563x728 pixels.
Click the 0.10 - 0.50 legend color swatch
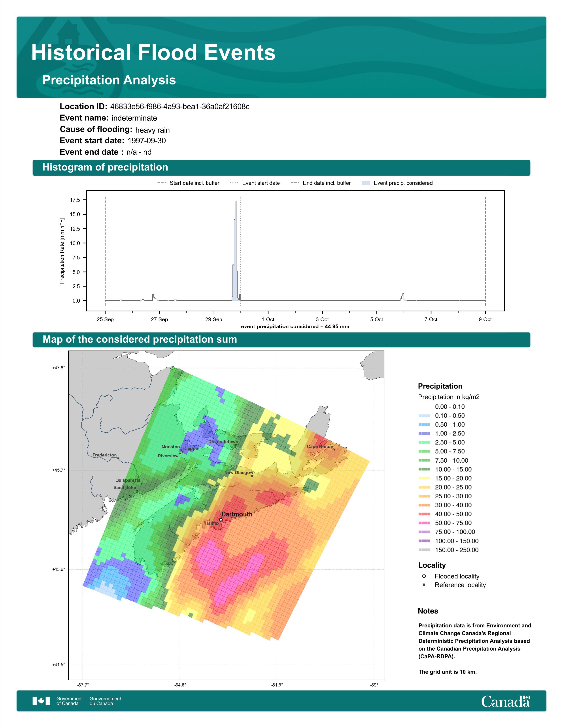[424, 416]
